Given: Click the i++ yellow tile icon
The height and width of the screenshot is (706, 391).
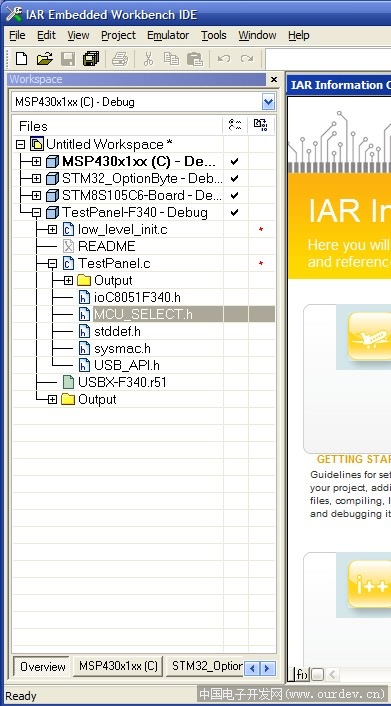Looking at the screenshot, I should tap(369, 584).
